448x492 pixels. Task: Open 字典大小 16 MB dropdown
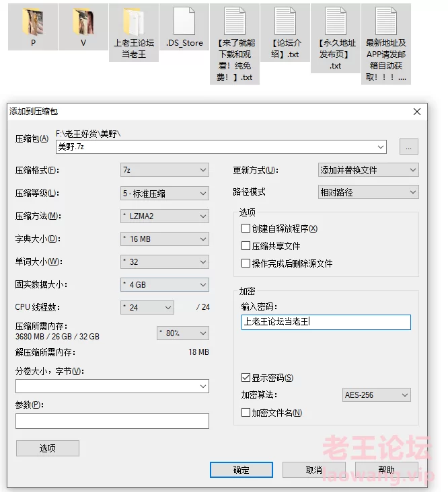(x=165, y=239)
